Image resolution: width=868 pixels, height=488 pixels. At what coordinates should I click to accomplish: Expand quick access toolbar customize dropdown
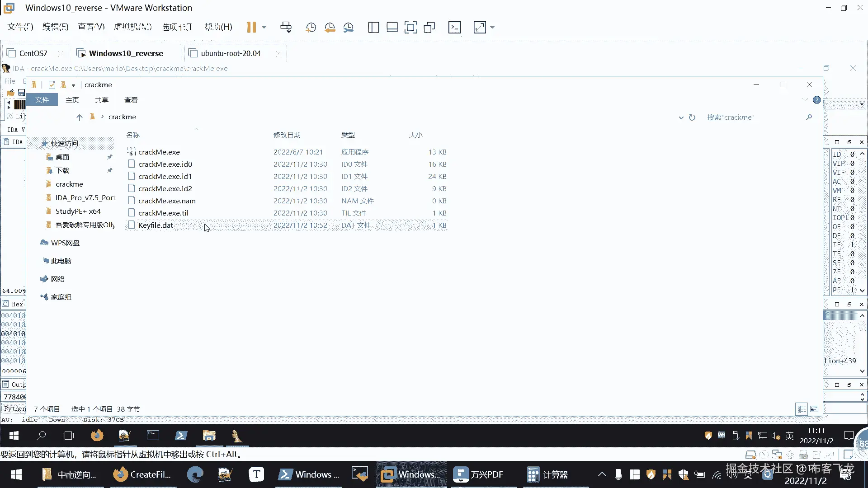point(73,85)
